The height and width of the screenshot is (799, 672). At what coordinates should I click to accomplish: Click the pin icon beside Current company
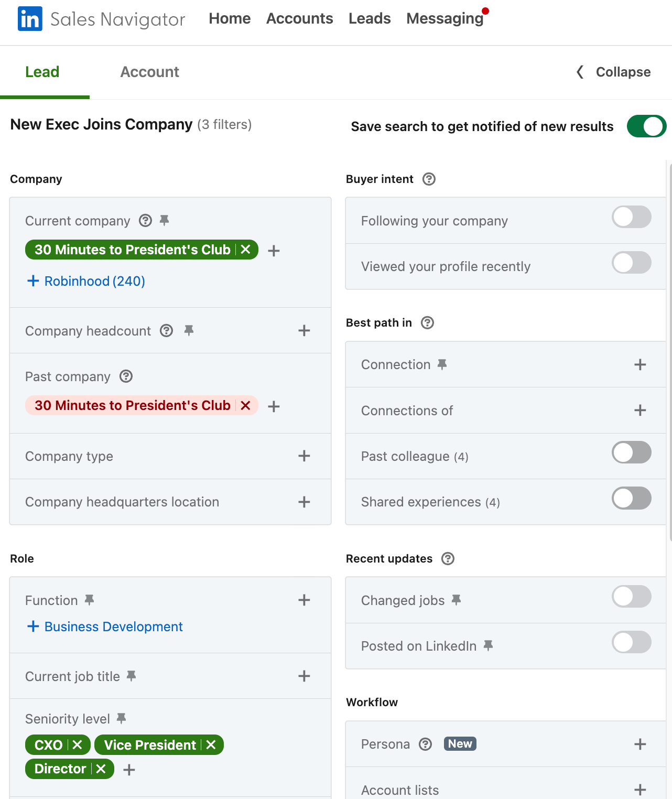(x=164, y=220)
